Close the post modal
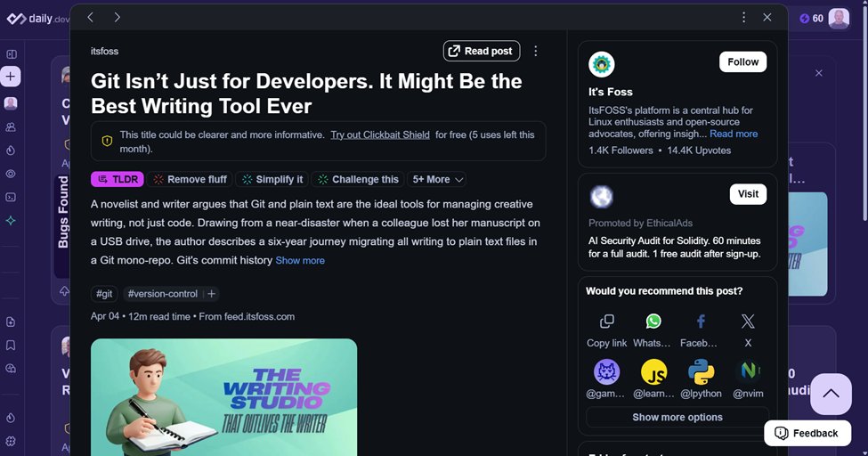The height and width of the screenshot is (456, 868). pos(767,17)
